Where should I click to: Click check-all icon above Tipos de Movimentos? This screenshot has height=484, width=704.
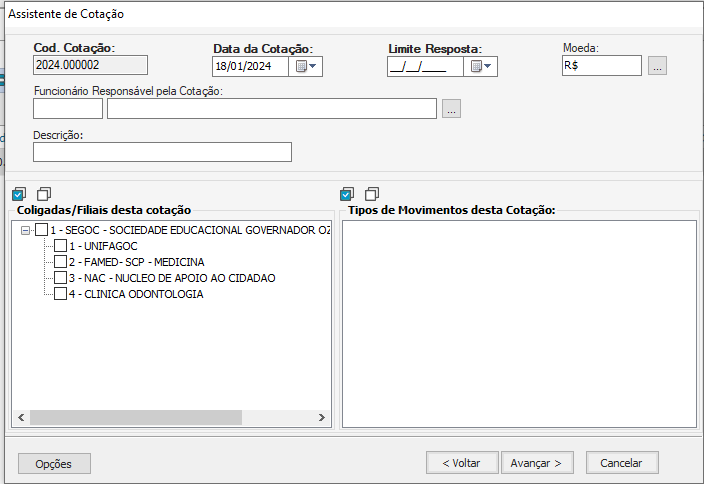coord(347,194)
